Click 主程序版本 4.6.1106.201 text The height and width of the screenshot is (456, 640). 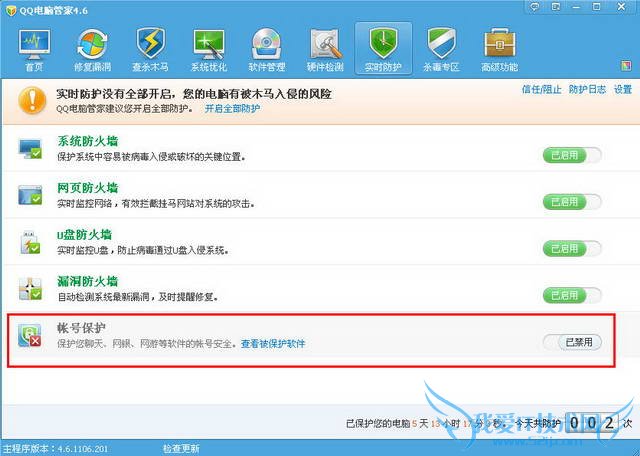click(x=56, y=449)
